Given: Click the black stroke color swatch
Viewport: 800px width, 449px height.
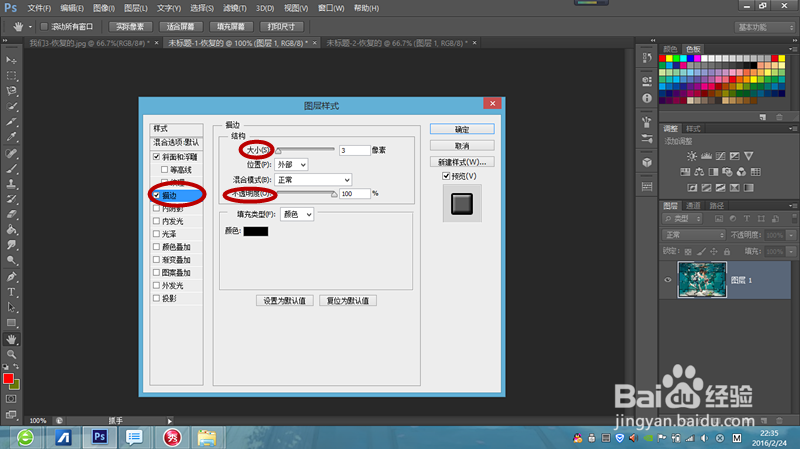Looking at the screenshot, I should click(256, 231).
